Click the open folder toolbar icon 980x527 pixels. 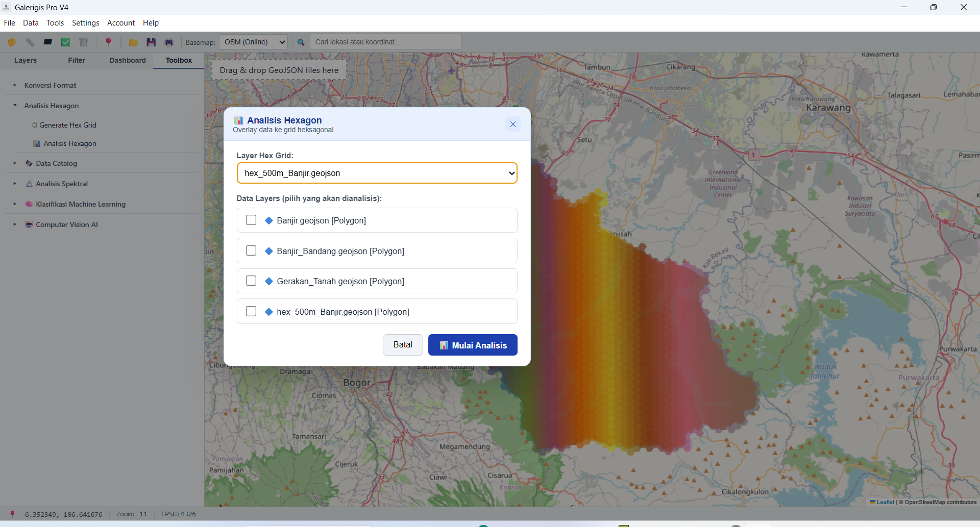pos(133,42)
